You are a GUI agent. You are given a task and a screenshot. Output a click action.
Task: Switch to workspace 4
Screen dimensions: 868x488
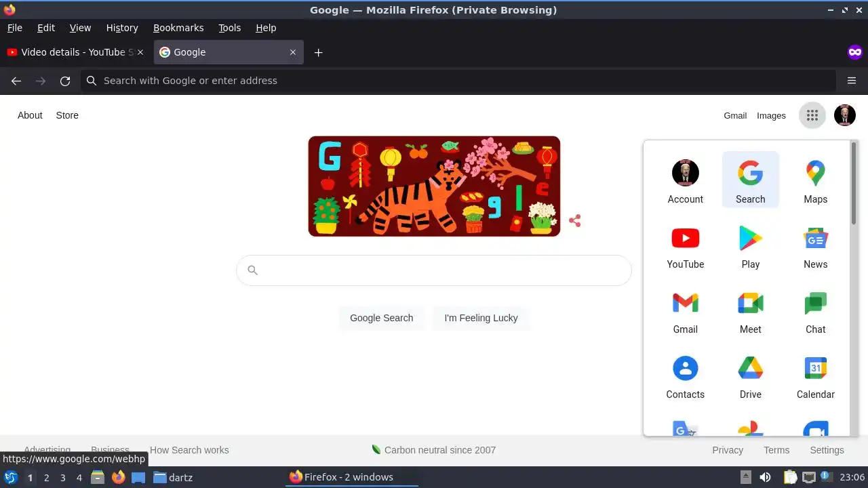tap(79, 477)
